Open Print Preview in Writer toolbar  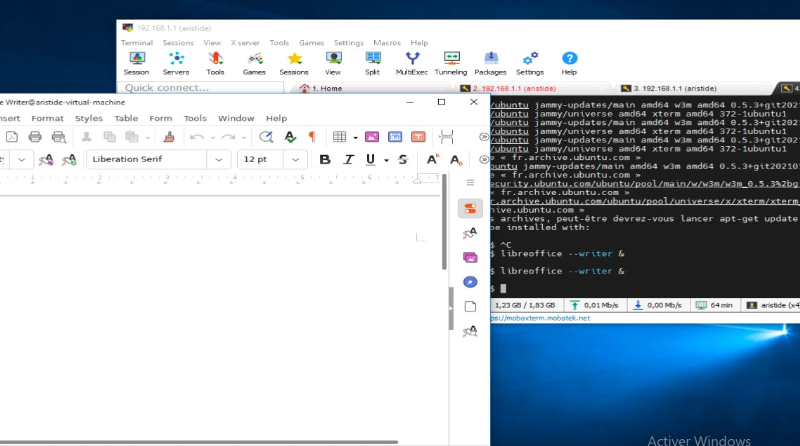[59, 137]
